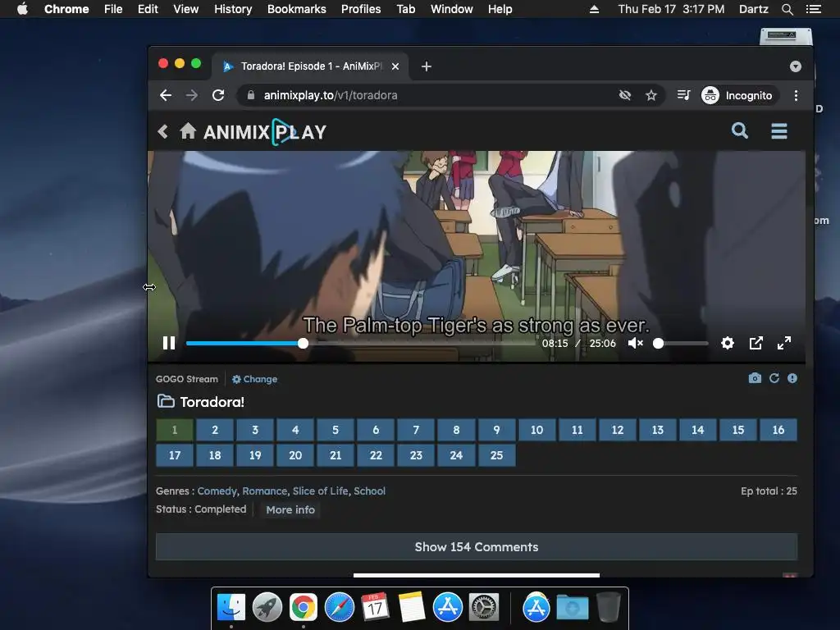
Task: Click the Toradora! folder icon
Action: [166, 400]
